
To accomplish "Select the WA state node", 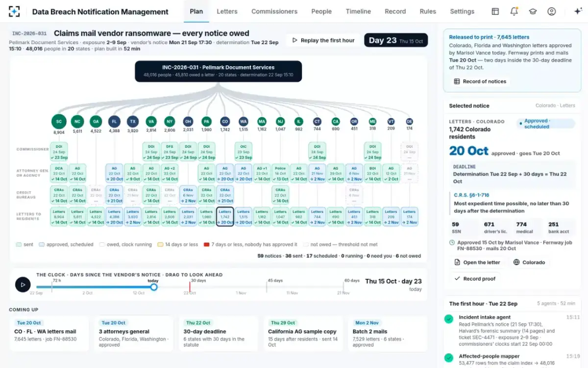I will (244, 122).
